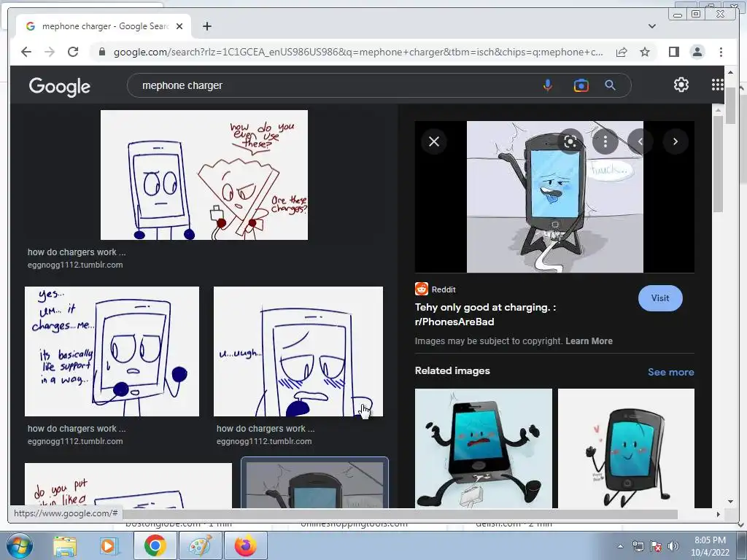Open the highlighted selected phone thumbnail

point(314,483)
